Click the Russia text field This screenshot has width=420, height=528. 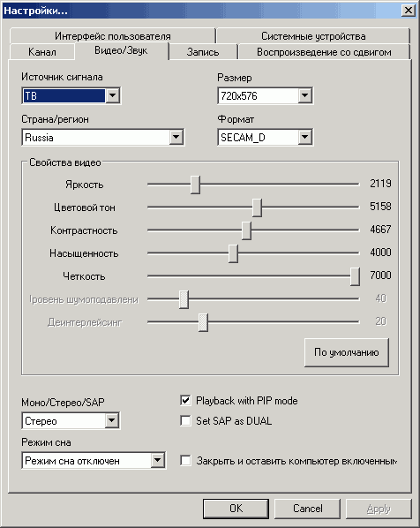tap(96, 138)
